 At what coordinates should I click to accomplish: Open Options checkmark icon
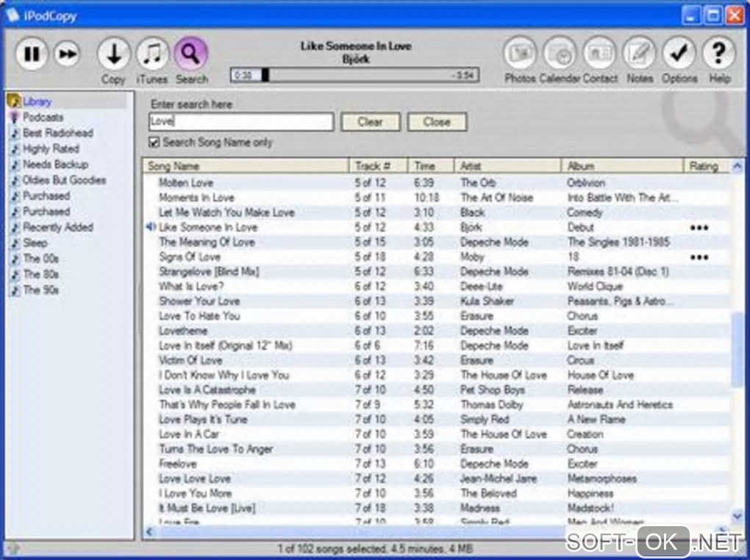click(679, 53)
